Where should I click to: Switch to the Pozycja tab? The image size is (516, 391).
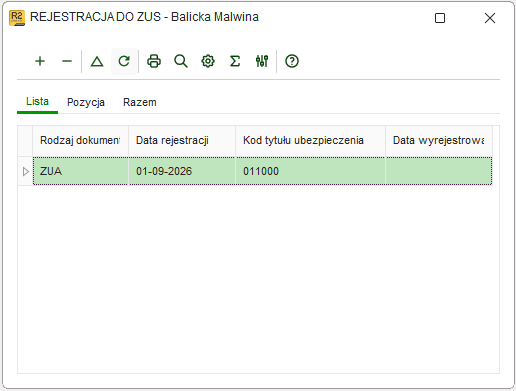tap(86, 102)
